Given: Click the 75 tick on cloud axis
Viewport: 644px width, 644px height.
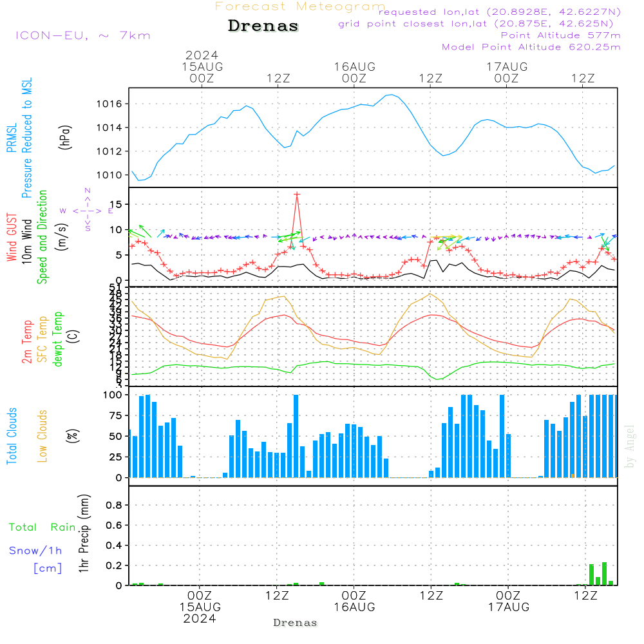Looking at the screenshot, I should point(116,415).
